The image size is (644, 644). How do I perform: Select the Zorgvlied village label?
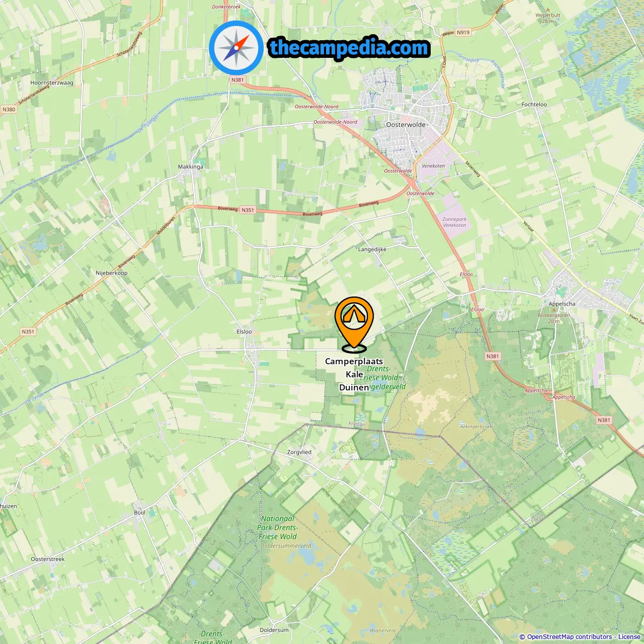click(299, 452)
